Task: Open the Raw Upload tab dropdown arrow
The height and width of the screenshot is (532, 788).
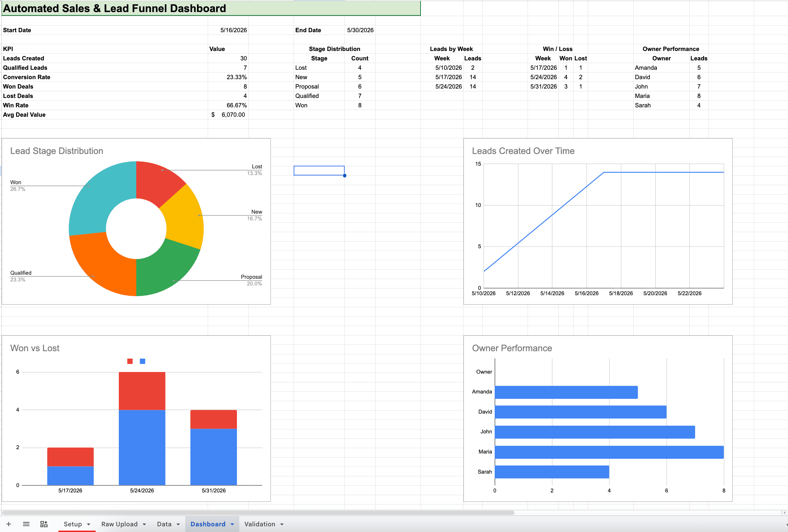Action: coord(144,525)
